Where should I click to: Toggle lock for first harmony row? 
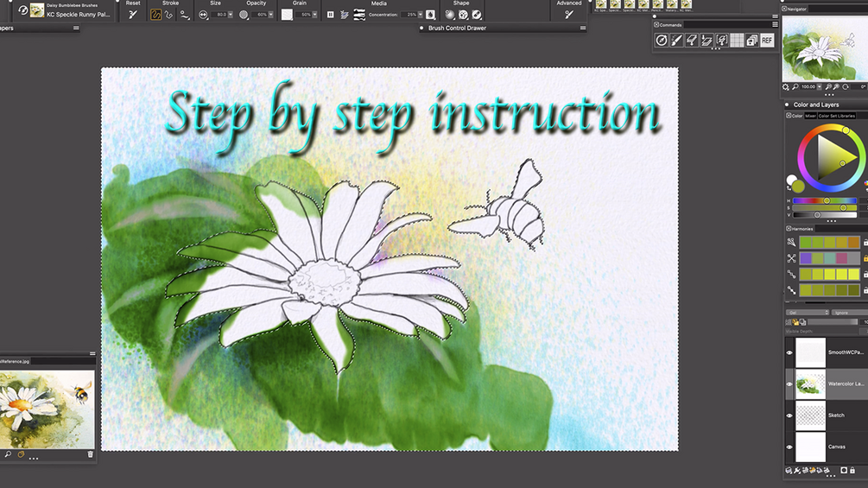865,243
